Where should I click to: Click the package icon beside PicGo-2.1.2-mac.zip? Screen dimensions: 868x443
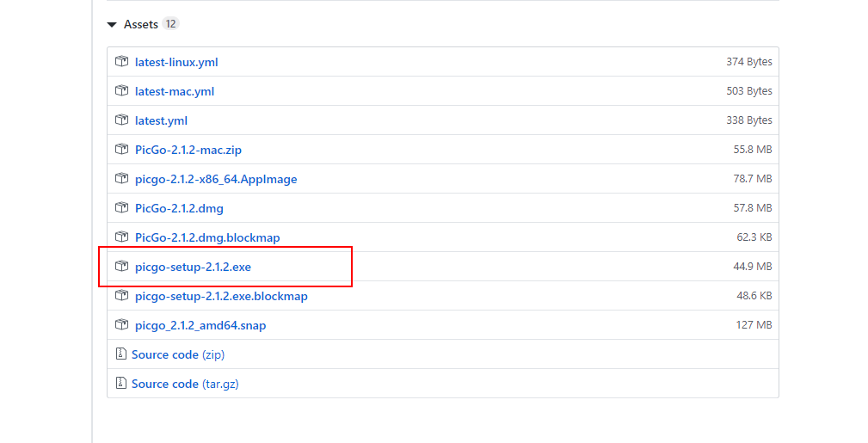tap(122, 149)
